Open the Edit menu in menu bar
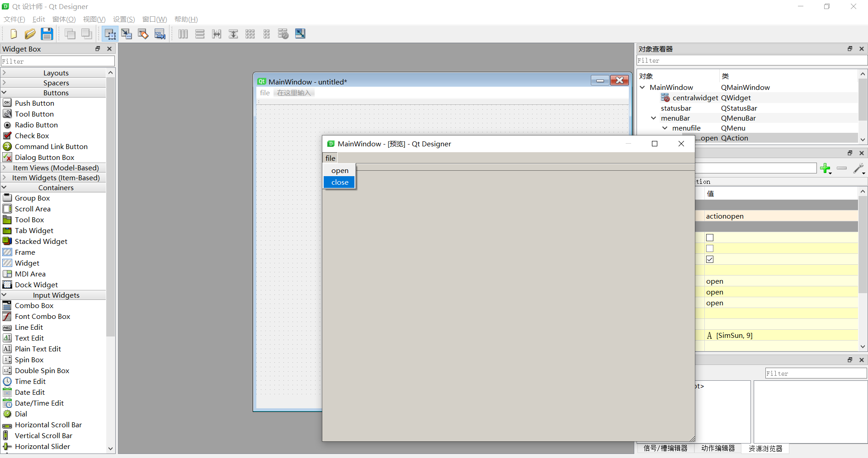The width and height of the screenshot is (868, 458). pos(39,19)
